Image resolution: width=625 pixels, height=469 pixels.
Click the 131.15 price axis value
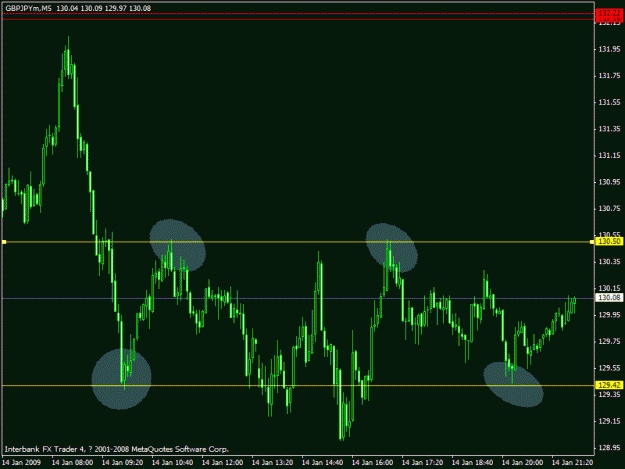coord(609,155)
